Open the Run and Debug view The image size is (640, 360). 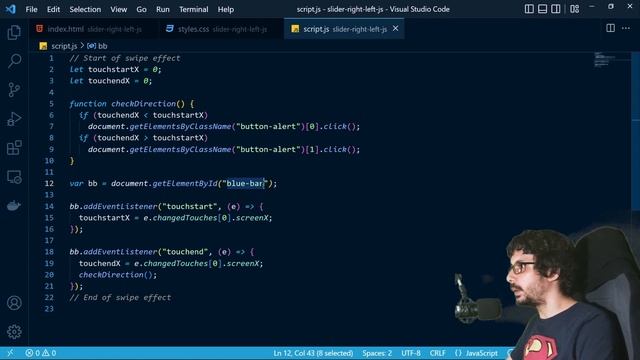(x=14, y=119)
